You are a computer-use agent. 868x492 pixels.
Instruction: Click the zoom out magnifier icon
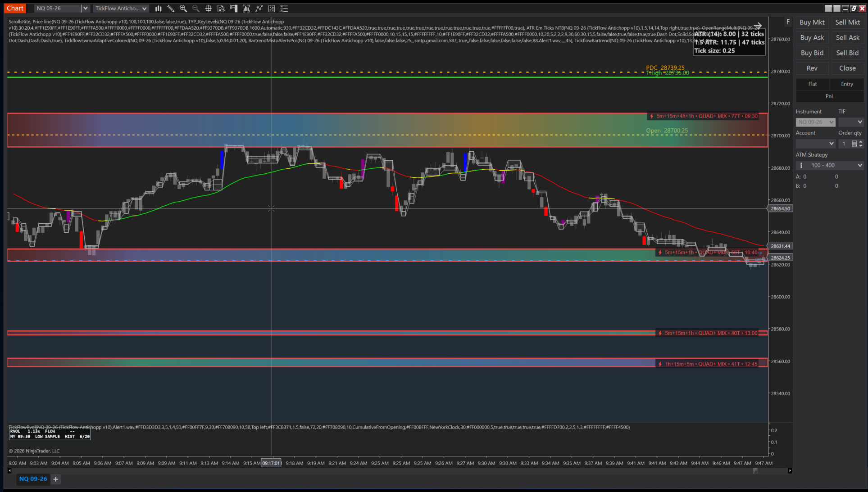(x=196, y=9)
